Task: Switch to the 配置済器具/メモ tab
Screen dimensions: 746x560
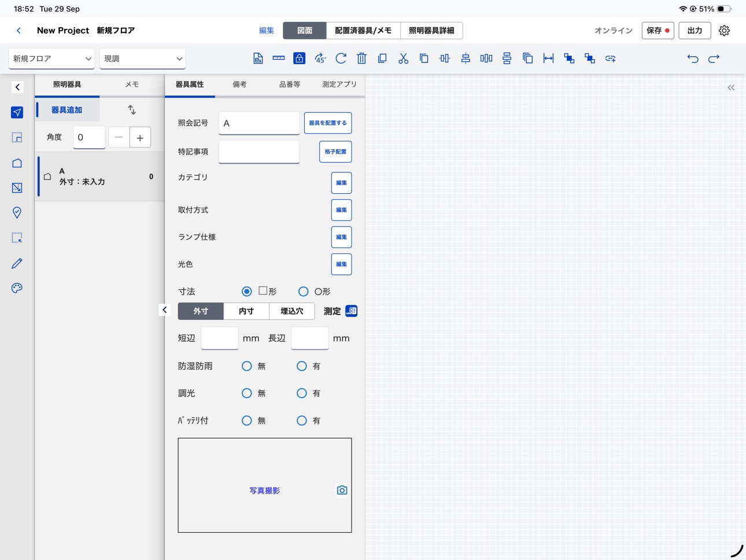Action: (x=363, y=31)
